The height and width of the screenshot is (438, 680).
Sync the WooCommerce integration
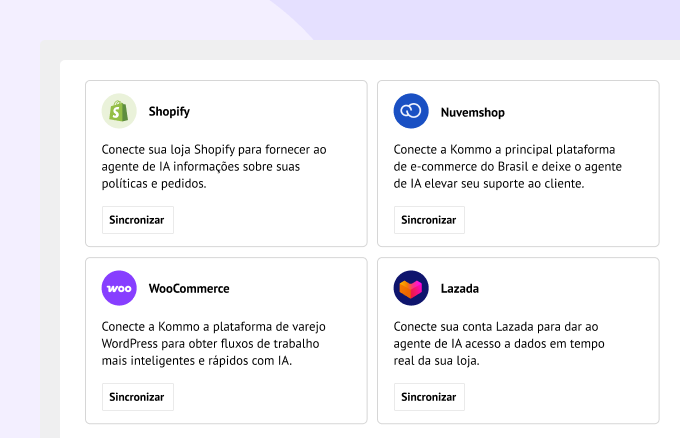(x=137, y=397)
